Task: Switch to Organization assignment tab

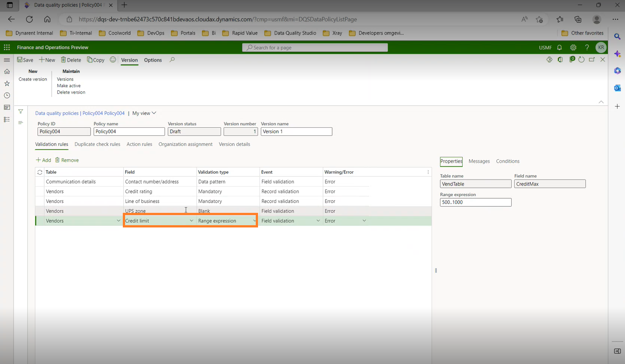Action: 185,144
